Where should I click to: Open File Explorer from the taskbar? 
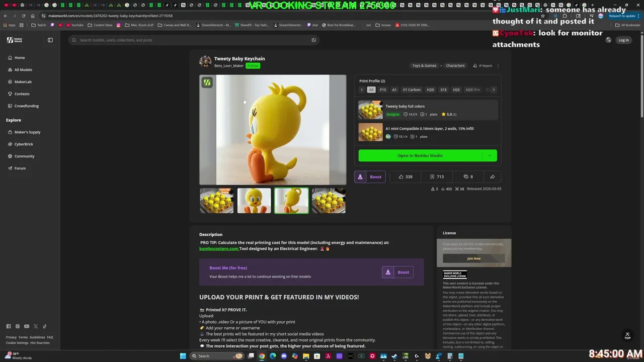pos(306,356)
